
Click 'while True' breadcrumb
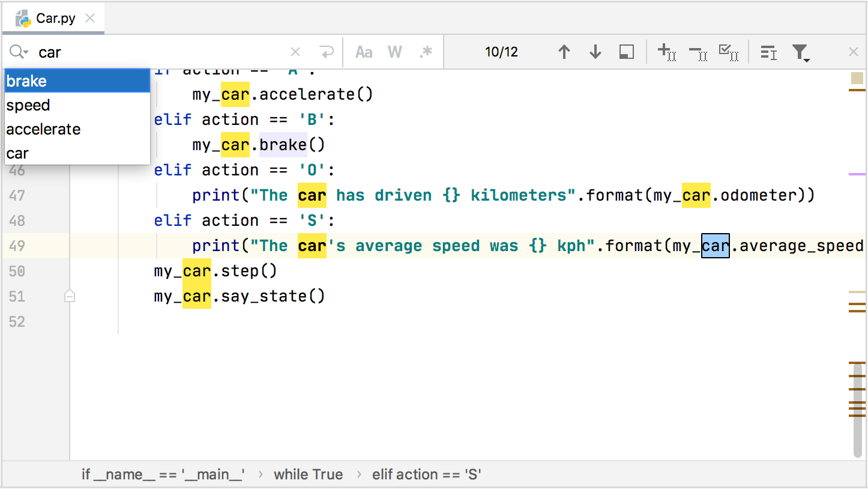pos(308,475)
